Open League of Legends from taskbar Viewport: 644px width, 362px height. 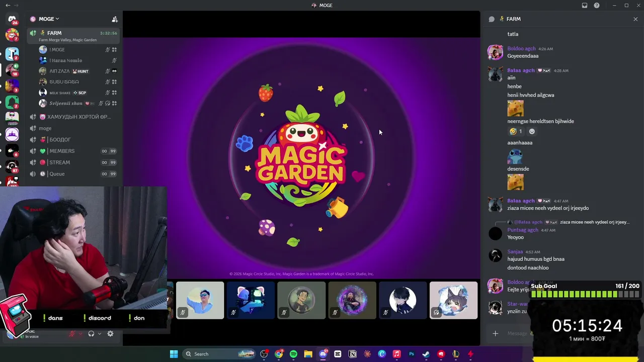tap(455, 354)
